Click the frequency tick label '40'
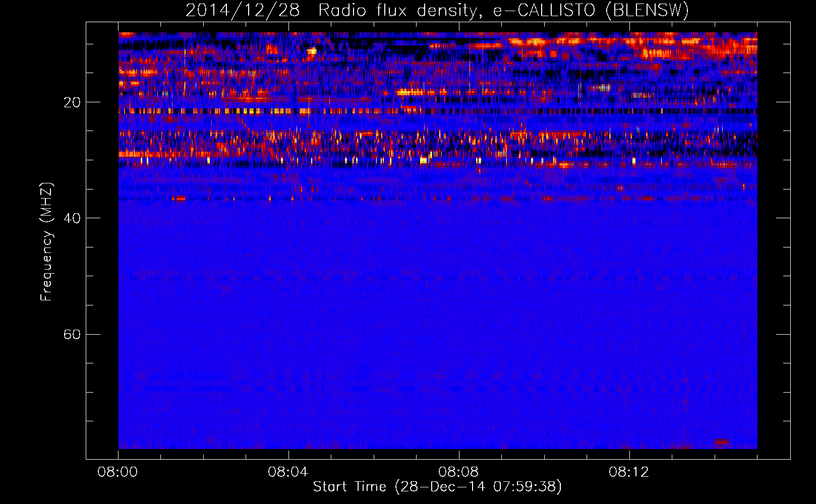The height and width of the screenshot is (504, 816). pyautogui.click(x=72, y=218)
